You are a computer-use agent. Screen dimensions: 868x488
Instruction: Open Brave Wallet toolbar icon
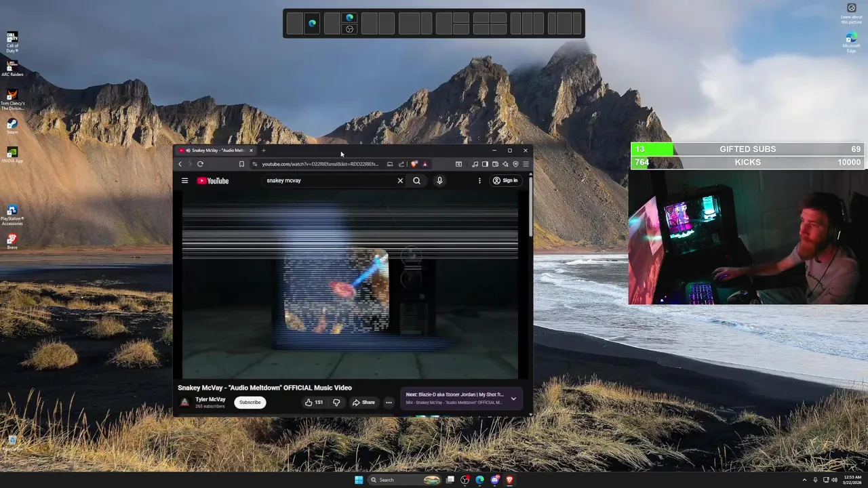click(495, 164)
